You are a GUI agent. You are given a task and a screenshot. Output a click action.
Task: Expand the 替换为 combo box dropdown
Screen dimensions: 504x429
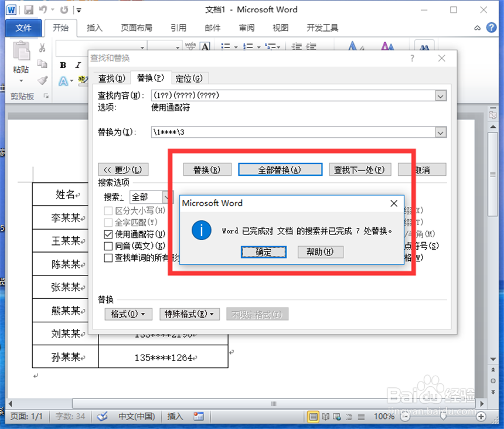coord(441,132)
